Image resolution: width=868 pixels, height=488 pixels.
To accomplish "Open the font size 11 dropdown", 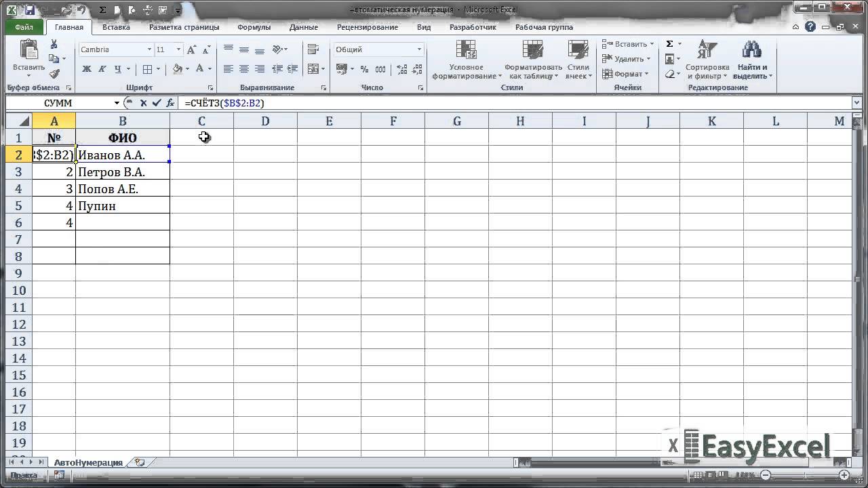I will [178, 49].
